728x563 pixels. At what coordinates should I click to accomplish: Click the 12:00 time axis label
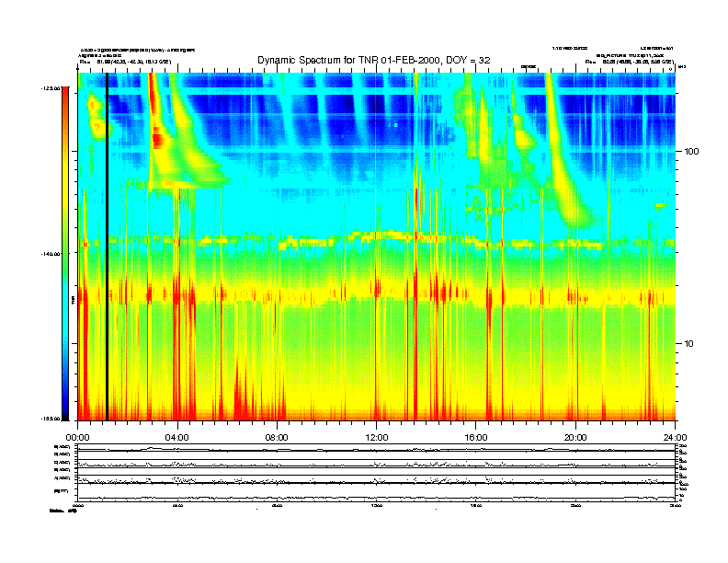[x=377, y=438]
